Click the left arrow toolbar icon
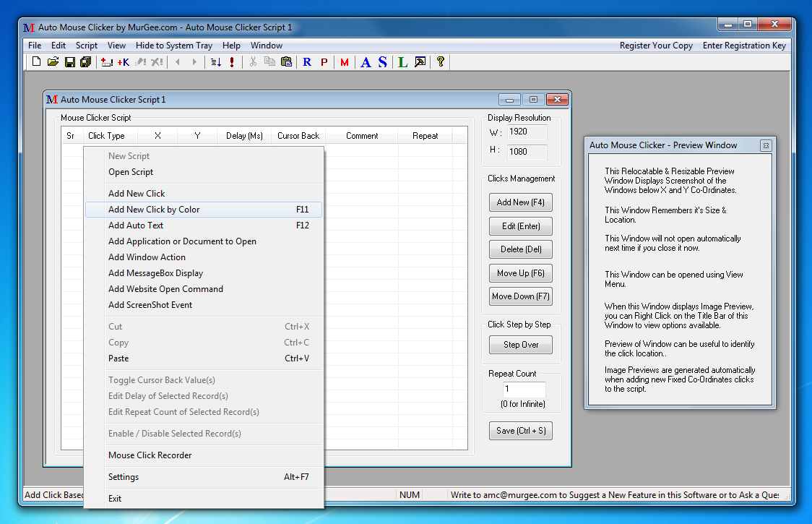Viewport: 812px width, 524px height. pos(178,61)
